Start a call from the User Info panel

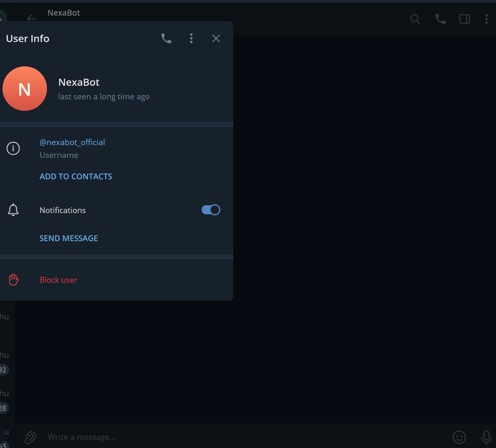(166, 38)
